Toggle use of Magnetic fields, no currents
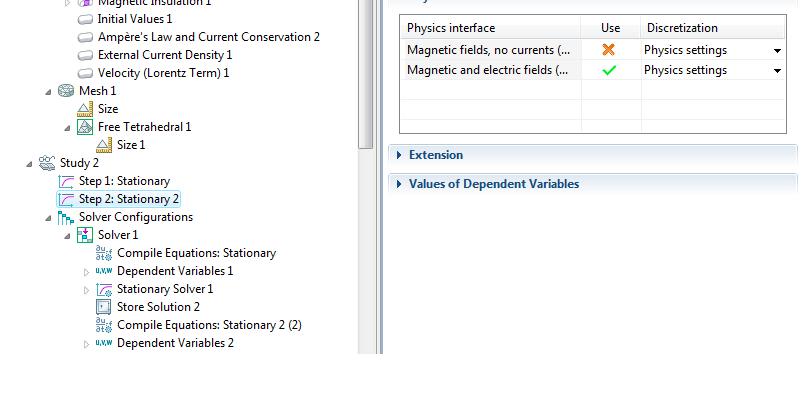801x400 pixels. coord(609,49)
